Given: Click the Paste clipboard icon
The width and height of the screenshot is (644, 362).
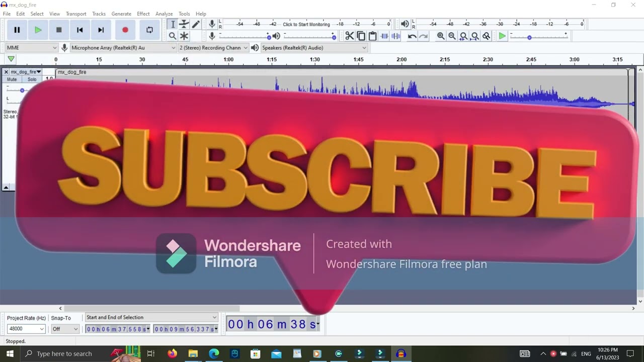Looking at the screenshot, I should click(373, 36).
